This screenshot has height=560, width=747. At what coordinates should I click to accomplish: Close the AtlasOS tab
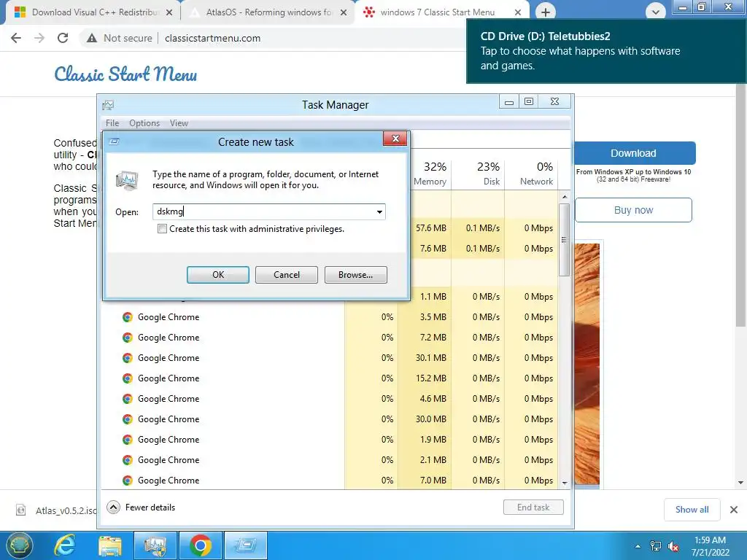click(344, 12)
